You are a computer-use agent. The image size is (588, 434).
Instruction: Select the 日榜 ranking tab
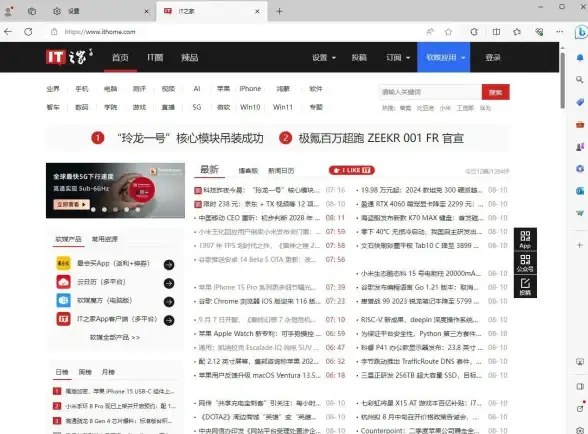coord(62,372)
